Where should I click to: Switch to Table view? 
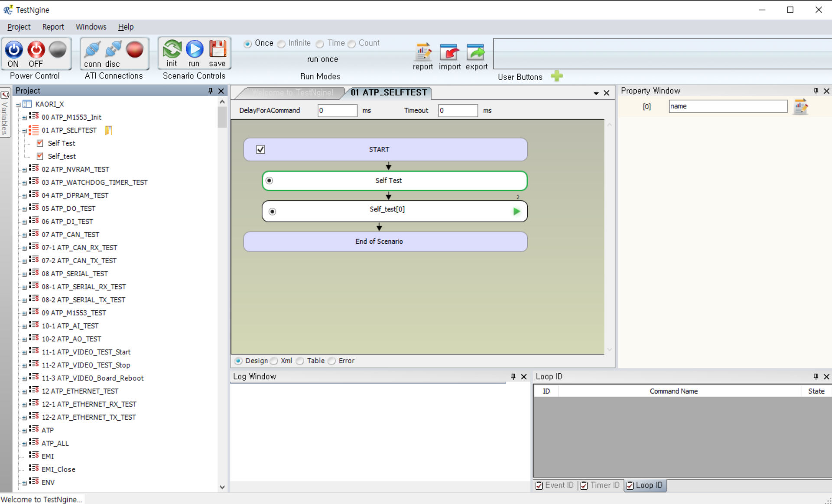(300, 361)
